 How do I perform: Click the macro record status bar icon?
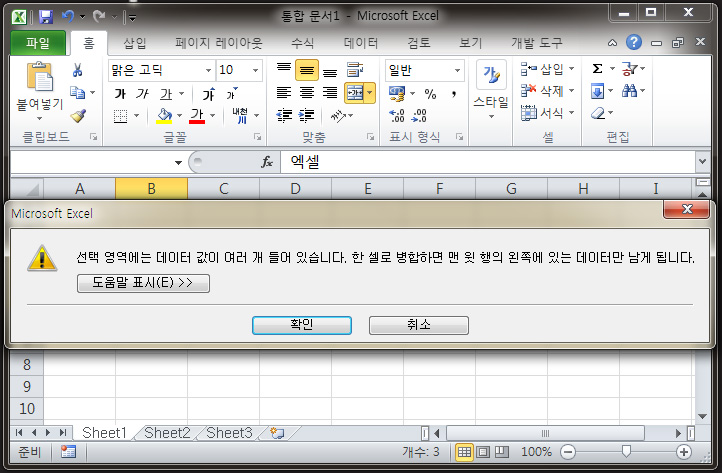pyautogui.click(x=69, y=452)
